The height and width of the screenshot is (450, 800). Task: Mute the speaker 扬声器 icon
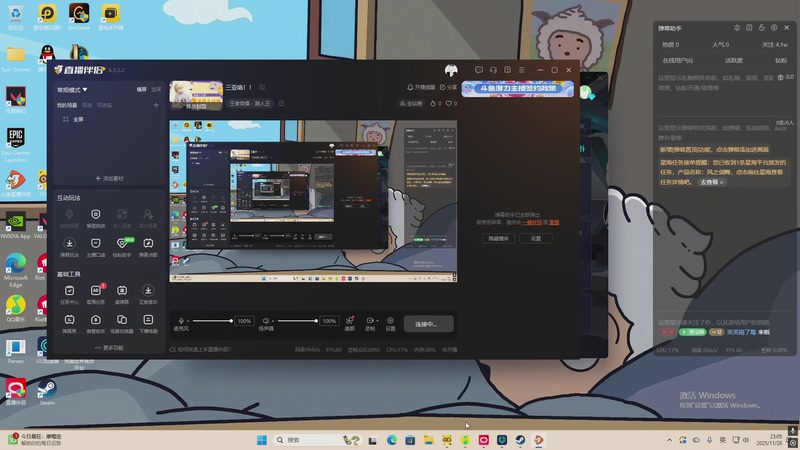(265, 321)
